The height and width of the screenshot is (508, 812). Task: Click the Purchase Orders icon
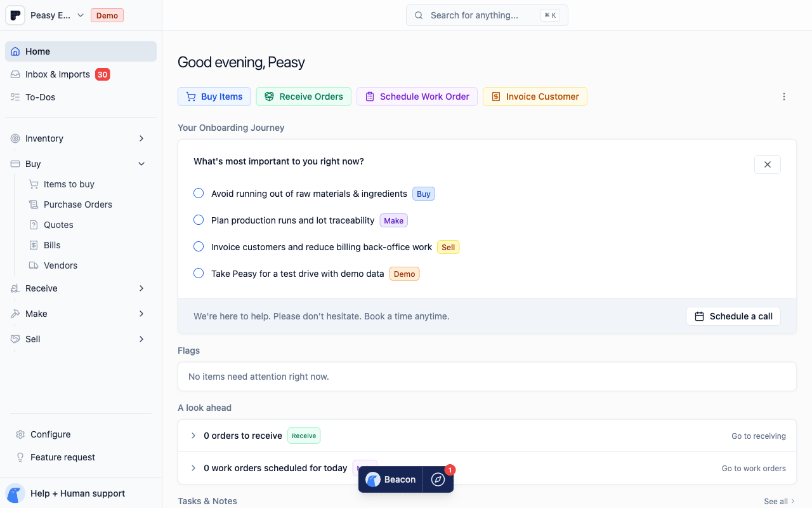pos(34,204)
